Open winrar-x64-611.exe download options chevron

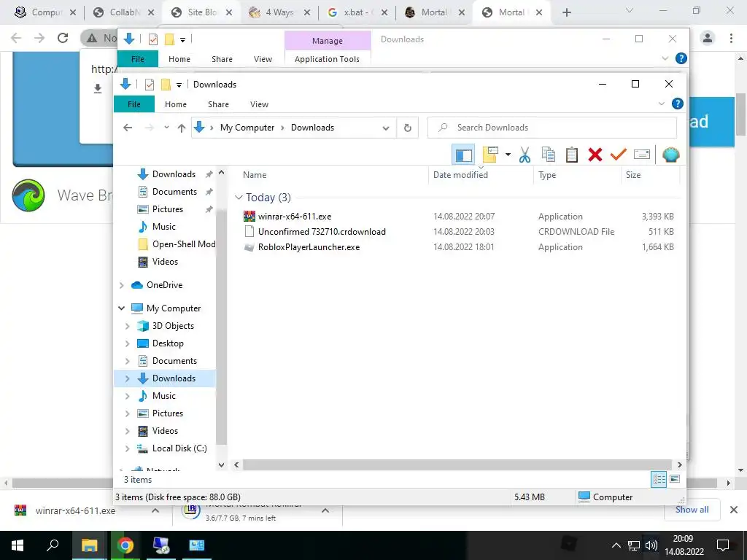click(x=155, y=510)
